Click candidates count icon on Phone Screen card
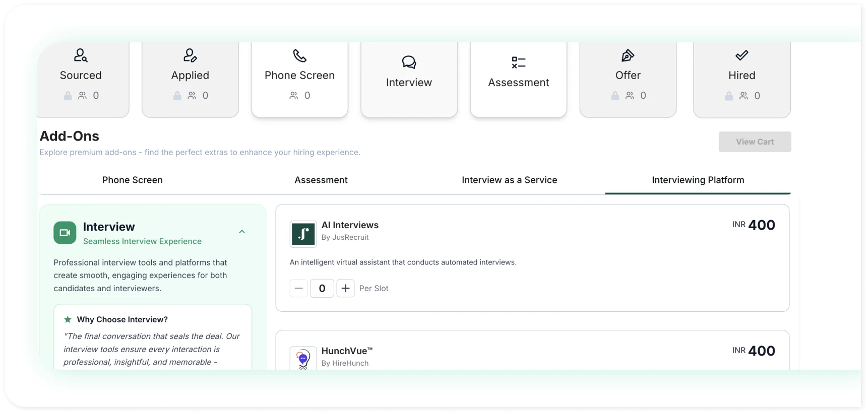868x414 pixels. pyautogui.click(x=293, y=96)
